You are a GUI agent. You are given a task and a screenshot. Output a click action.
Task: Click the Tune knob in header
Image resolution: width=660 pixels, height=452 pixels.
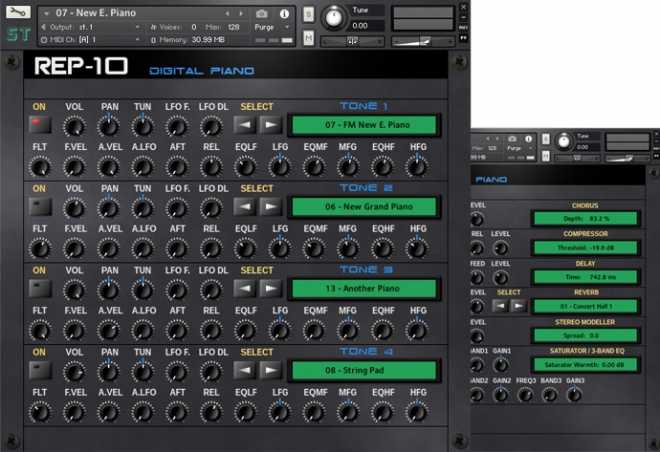334,18
